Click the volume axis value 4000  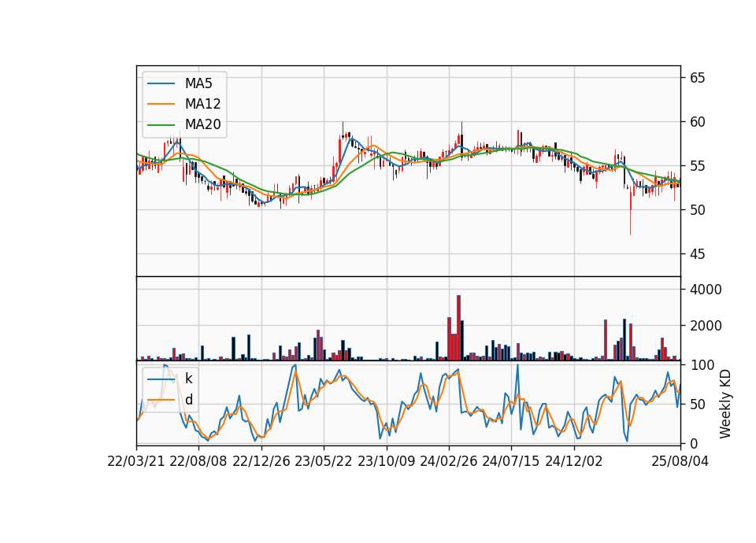(x=706, y=290)
